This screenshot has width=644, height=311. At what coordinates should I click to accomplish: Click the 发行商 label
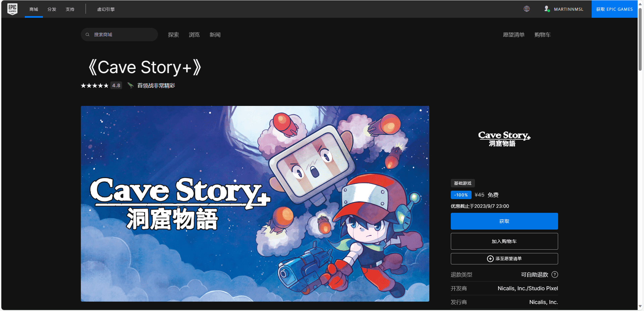pos(459,302)
